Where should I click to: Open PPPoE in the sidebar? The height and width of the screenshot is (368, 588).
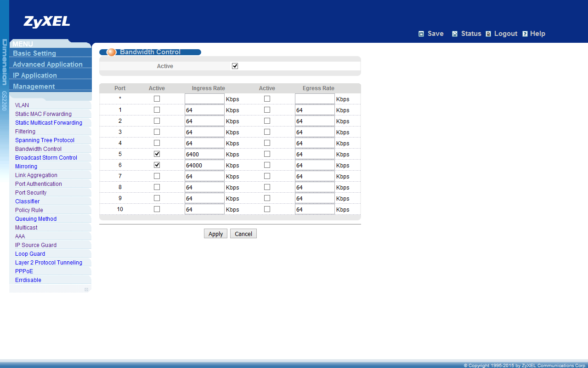[24, 271]
